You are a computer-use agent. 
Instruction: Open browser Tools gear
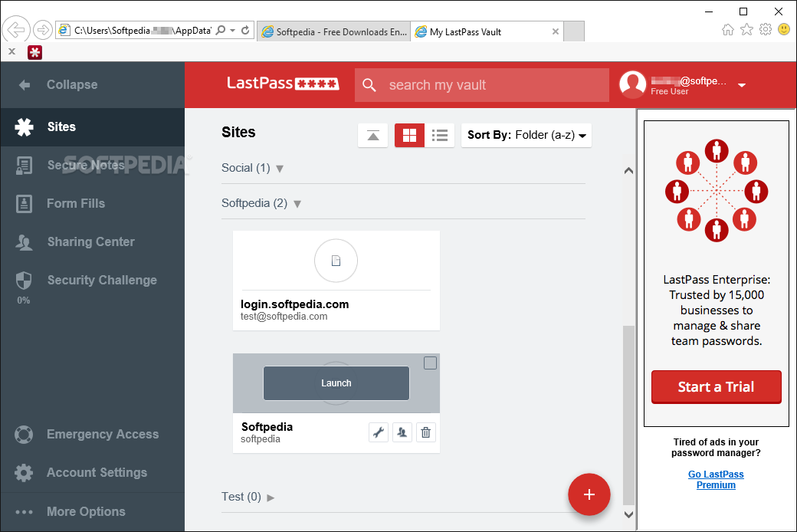(x=766, y=29)
